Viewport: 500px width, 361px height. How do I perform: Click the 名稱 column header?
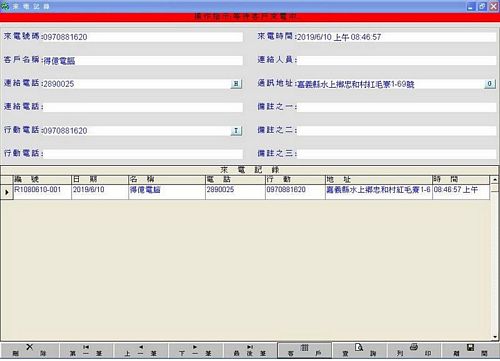pyautogui.click(x=167, y=180)
